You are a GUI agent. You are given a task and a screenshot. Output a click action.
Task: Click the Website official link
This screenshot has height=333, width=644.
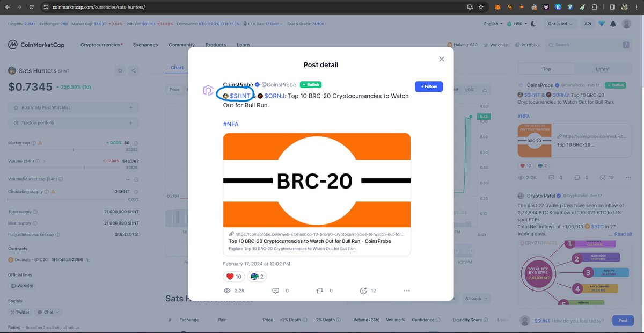click(x=22, y=286)
